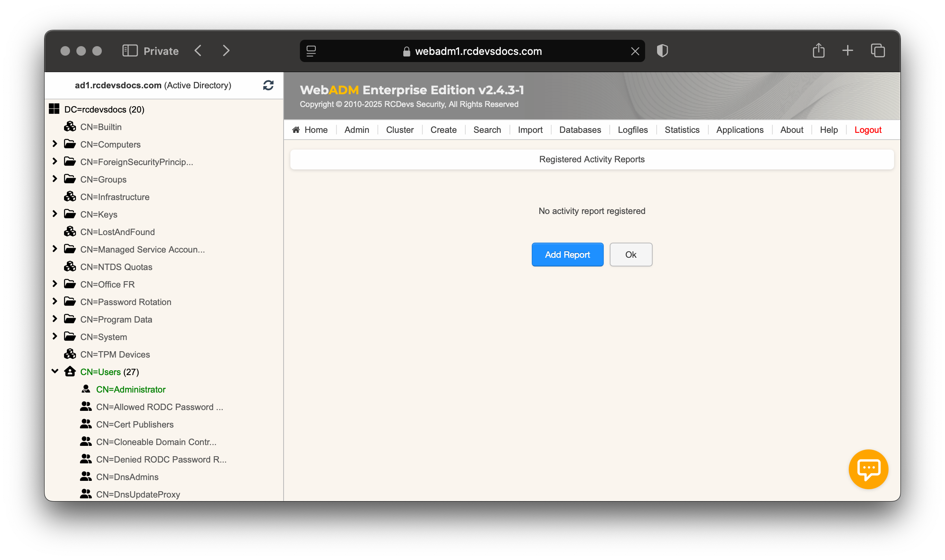This screenshot has width=945, height=560.
Task: Expand the CN=System tree node
Action: coord(55,336)
